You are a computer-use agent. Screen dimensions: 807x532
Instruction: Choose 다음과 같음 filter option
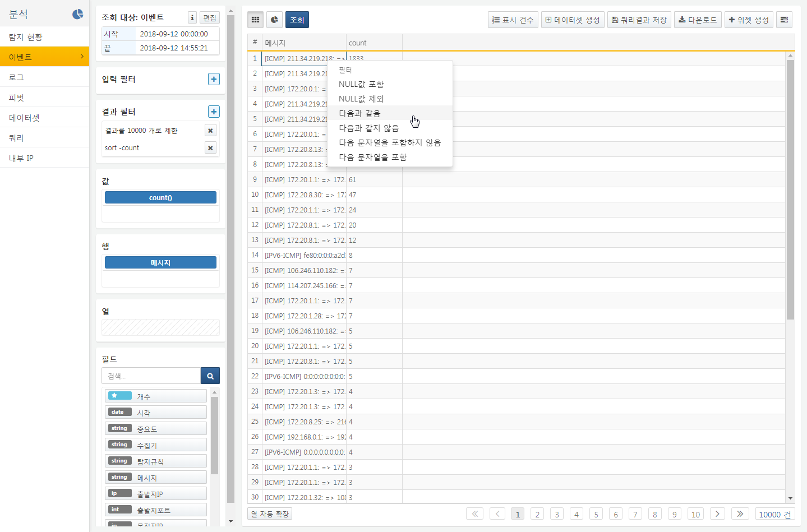[x=390, y=113]
